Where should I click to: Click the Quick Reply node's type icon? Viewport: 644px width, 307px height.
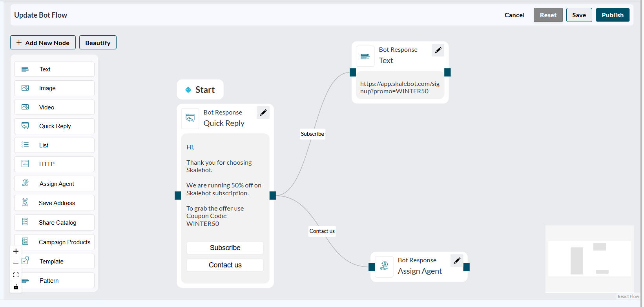click(x=190, y=118)
